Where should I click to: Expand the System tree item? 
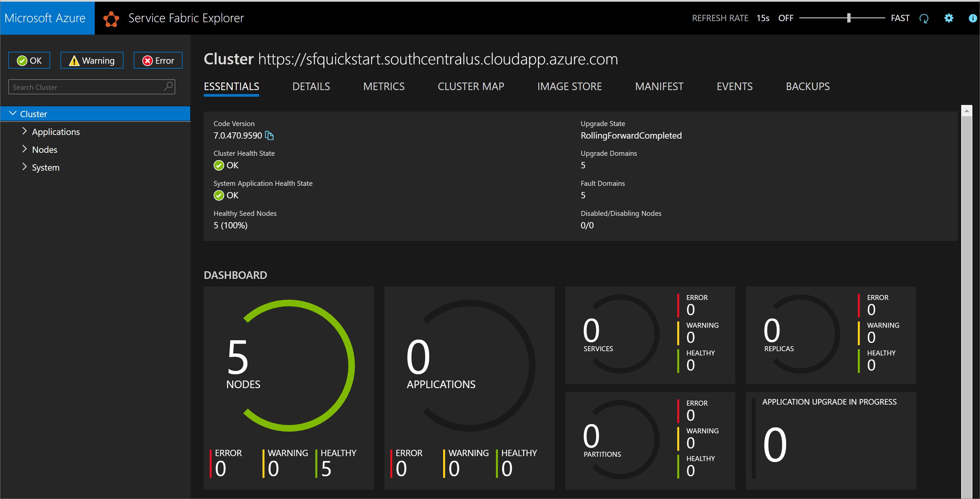point(23,167)
